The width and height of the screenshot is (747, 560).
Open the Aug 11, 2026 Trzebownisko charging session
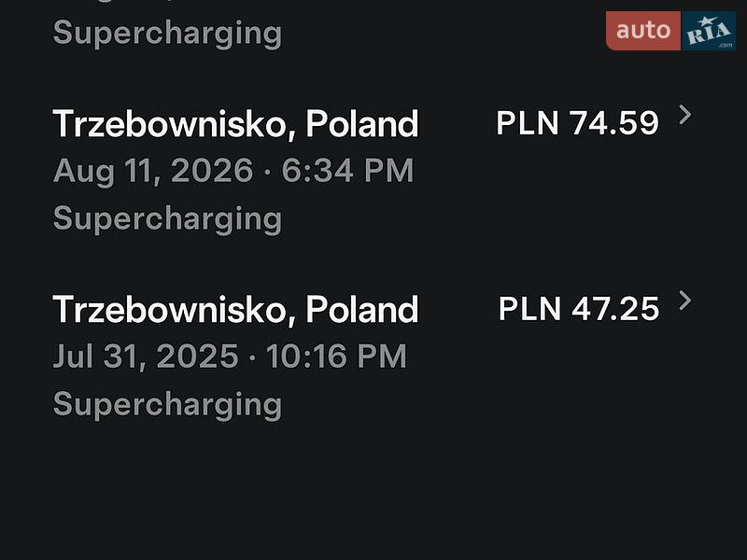coord(373,171)
